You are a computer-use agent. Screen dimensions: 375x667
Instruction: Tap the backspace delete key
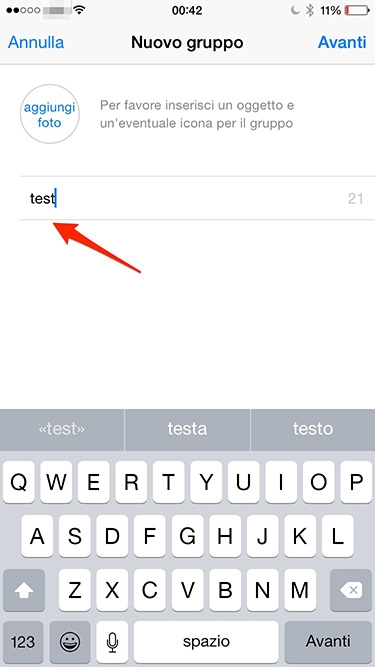[x=351, y=590]
